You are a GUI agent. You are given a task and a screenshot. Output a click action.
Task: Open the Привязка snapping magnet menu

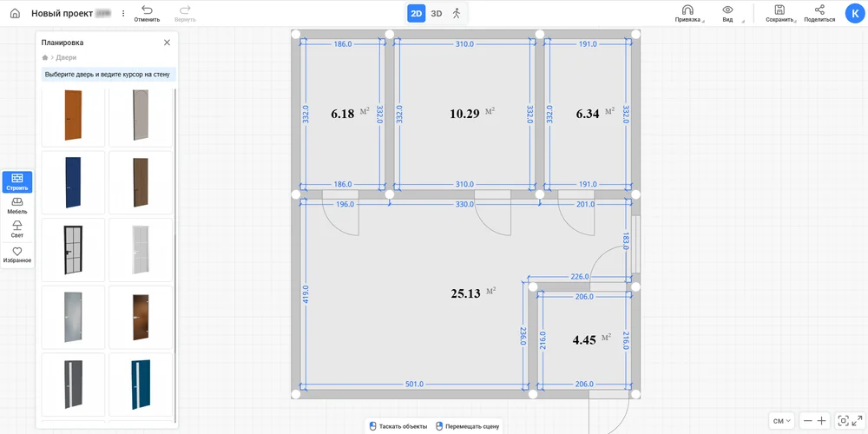pos(687,10)
